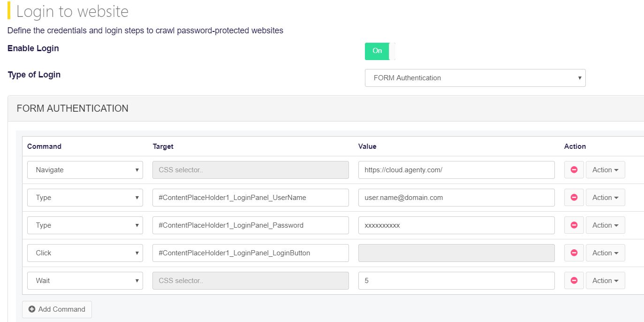Select the Command column header

(44, 146)
